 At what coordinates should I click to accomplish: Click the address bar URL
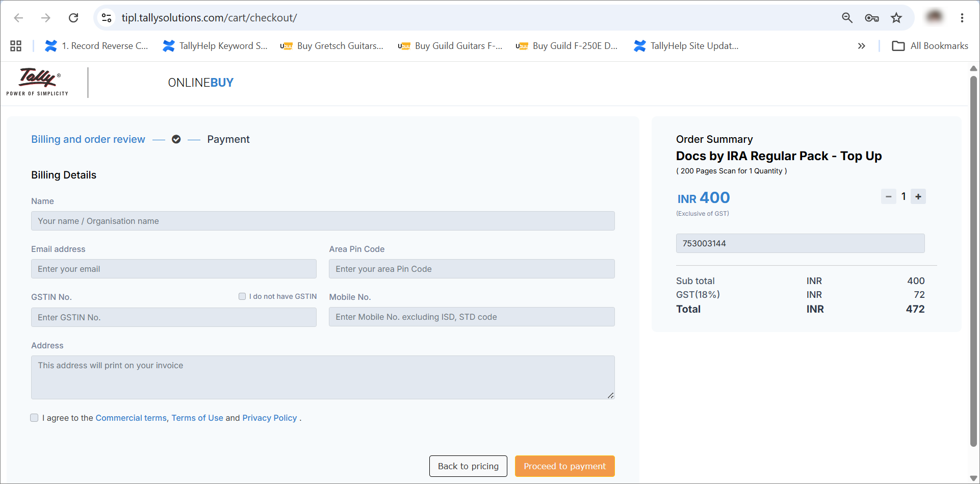[x=209, y=18]
